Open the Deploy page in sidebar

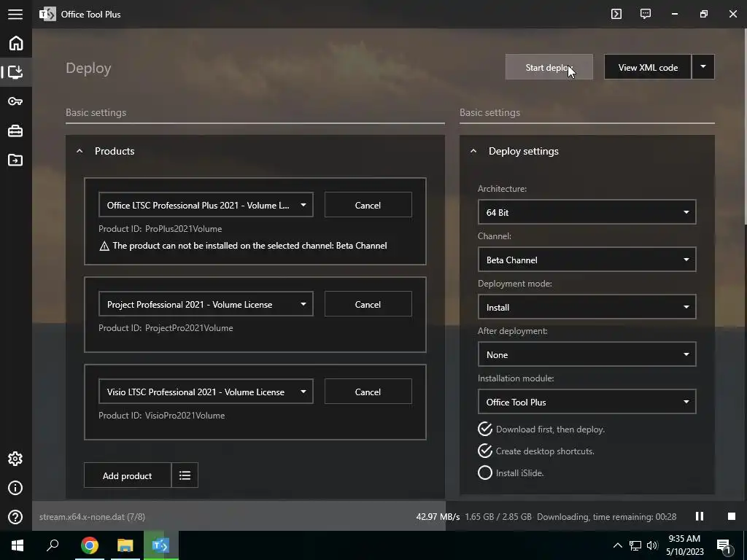coord(16,72)
